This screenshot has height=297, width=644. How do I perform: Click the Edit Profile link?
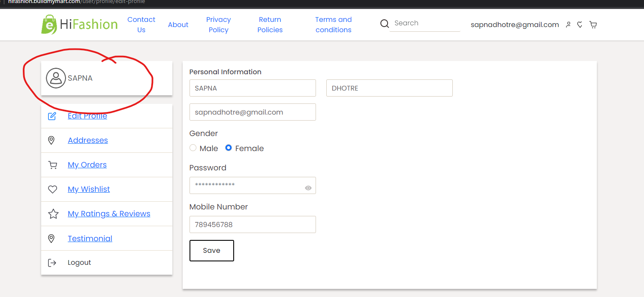[87, 116]
